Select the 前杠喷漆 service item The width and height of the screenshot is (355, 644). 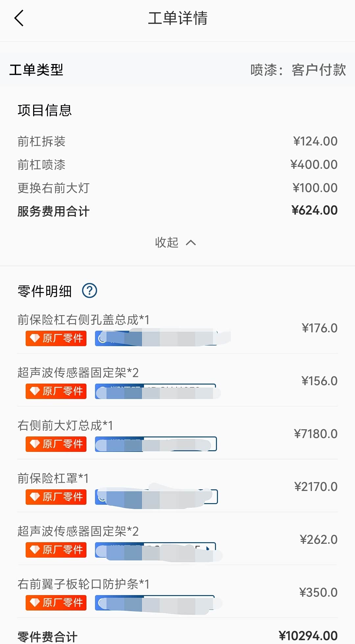click(41, 165)
